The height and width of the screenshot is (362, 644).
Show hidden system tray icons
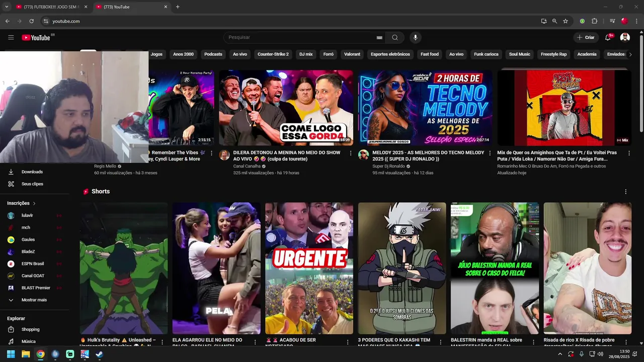click(x=559, y=354)
